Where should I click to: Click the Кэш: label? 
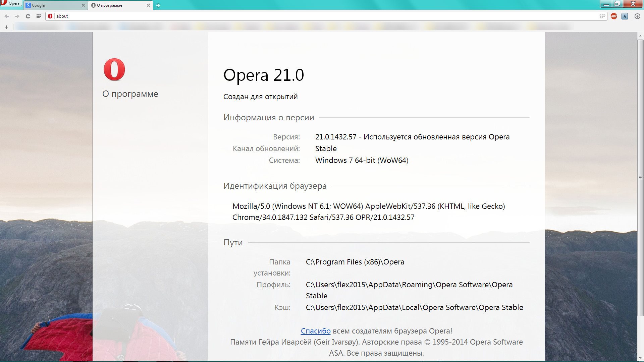pos(282,307)
